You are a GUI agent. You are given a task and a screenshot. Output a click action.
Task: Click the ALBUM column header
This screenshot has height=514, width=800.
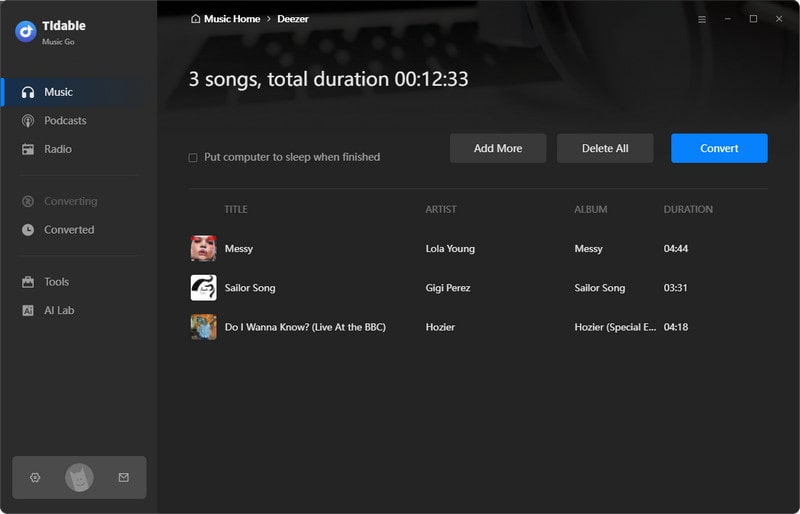point(591,209)
